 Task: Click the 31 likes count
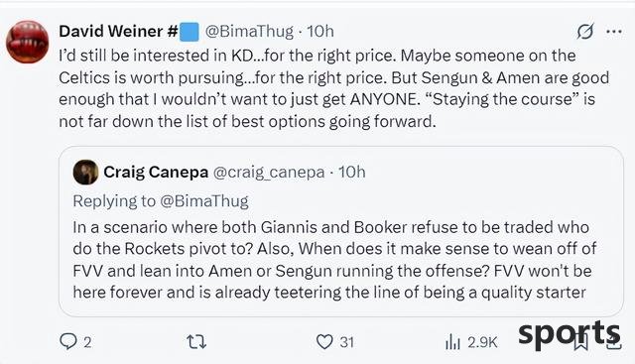[x=346, y=342]
